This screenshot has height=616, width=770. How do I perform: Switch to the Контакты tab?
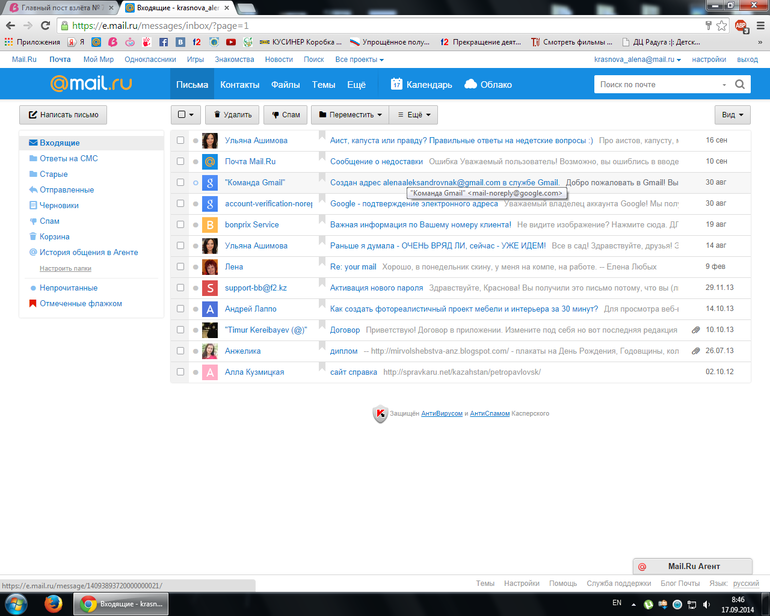point(239,85)
